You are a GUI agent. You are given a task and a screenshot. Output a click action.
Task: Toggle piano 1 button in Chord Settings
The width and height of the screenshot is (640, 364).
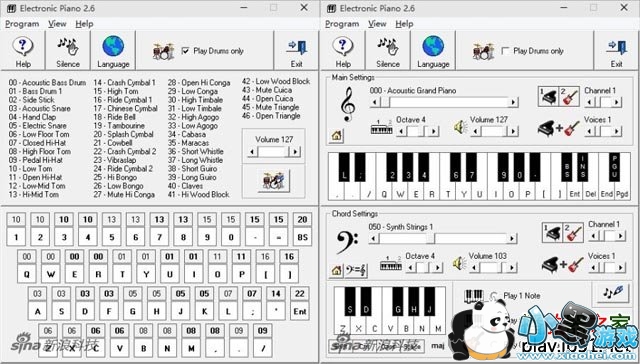(x=552, y=233)
